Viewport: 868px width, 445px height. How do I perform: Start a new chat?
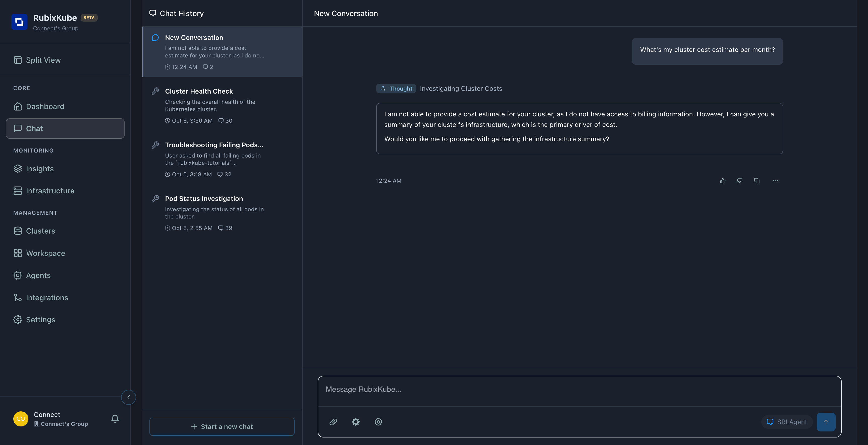pos(222,426)
